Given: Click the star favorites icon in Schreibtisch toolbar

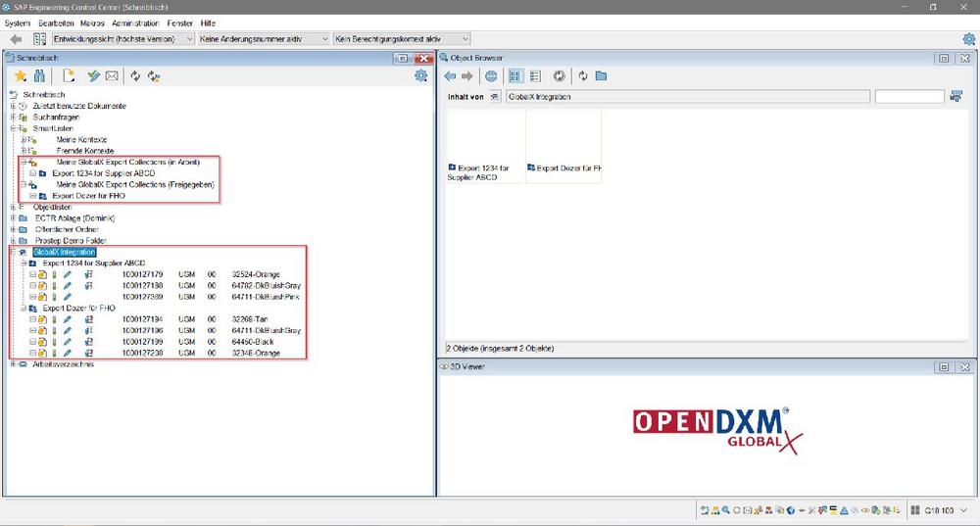Looking at the screenshot, I should [21, 76].
